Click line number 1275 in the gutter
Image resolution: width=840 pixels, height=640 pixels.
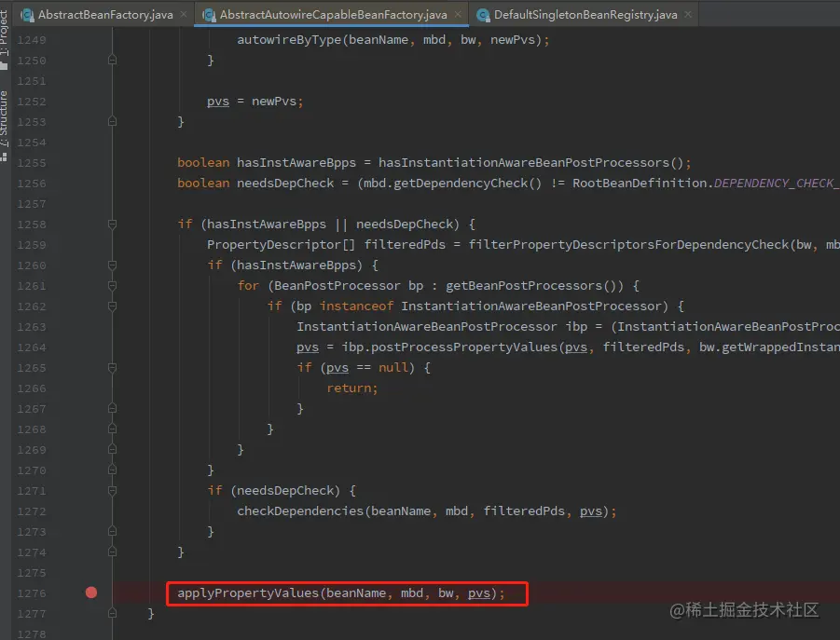point(31,573)
